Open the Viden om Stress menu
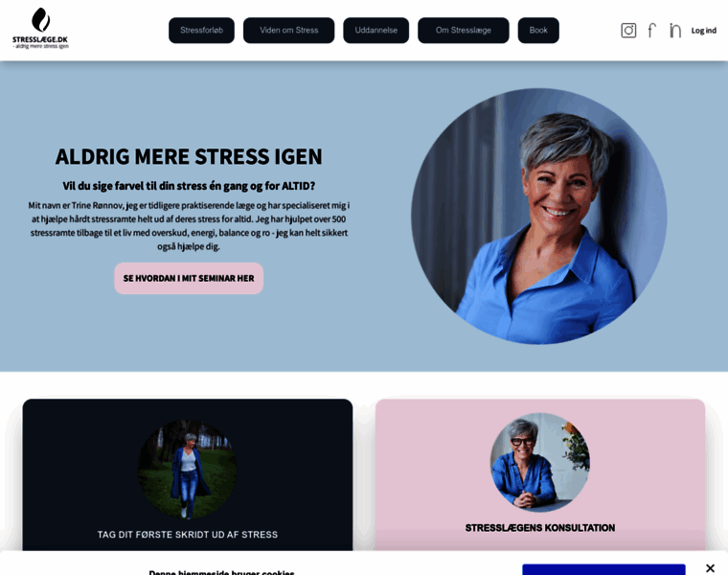The width and height of the screenshot is (728, 575). point(288,31)
